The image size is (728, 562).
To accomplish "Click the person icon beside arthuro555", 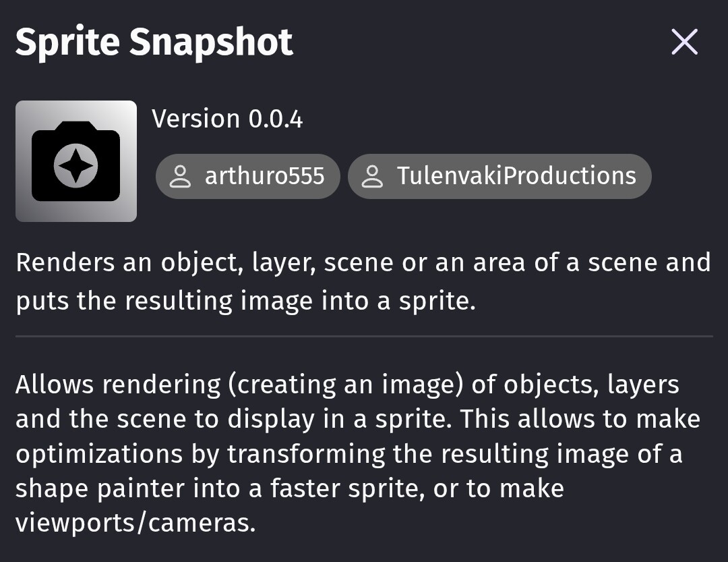I will pos(180,176).
